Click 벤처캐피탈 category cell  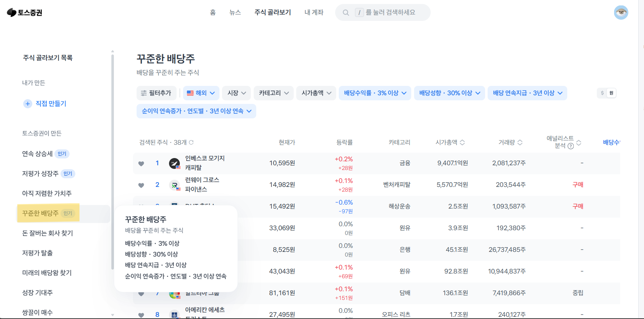point(397,185)
